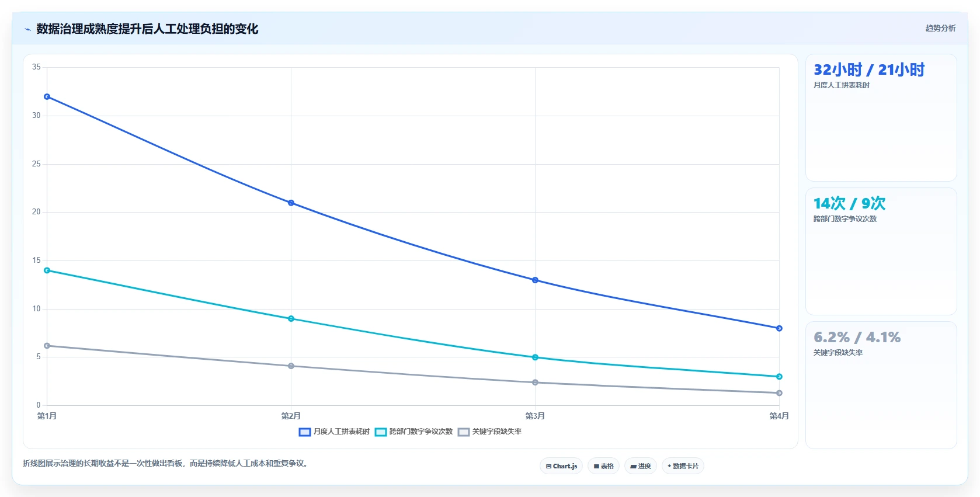Click the title 数据治理成熟度提升后人工处理负担的变化
Viewport: 980px width, 497px height.
pos(147,29)
